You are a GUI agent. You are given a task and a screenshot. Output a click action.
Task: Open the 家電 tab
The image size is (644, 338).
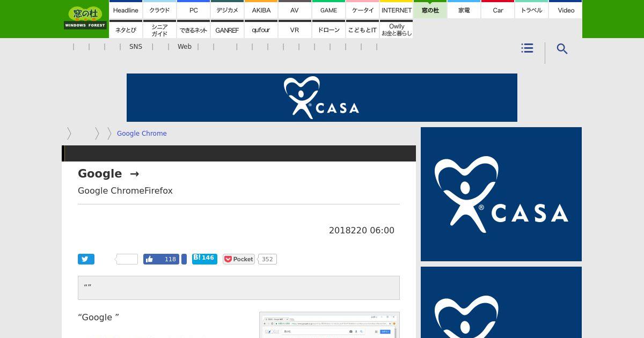click(464, 10)
